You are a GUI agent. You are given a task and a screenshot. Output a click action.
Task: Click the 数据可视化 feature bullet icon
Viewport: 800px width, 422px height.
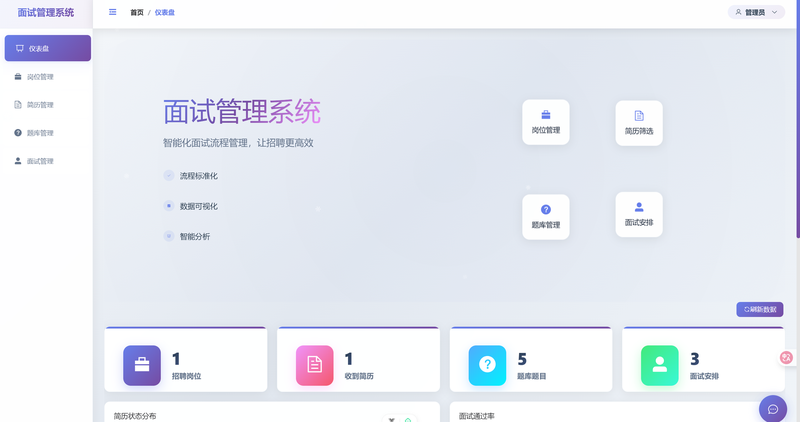169,206
